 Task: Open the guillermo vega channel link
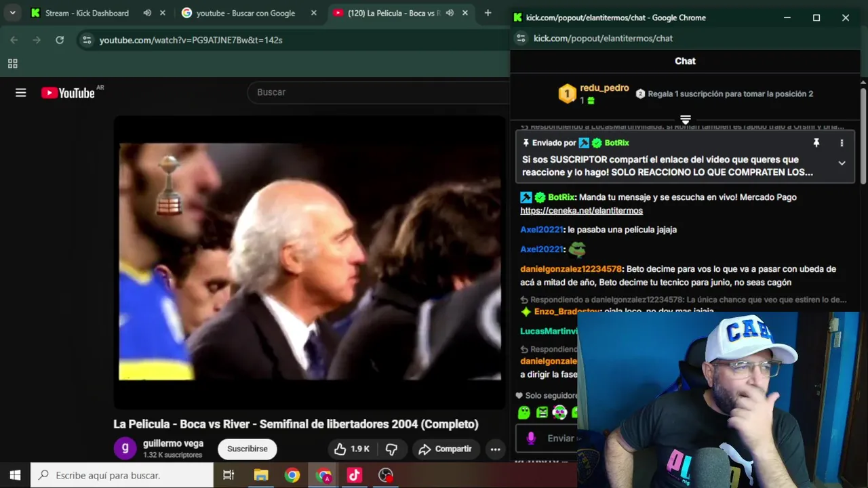tap(173, 443)
